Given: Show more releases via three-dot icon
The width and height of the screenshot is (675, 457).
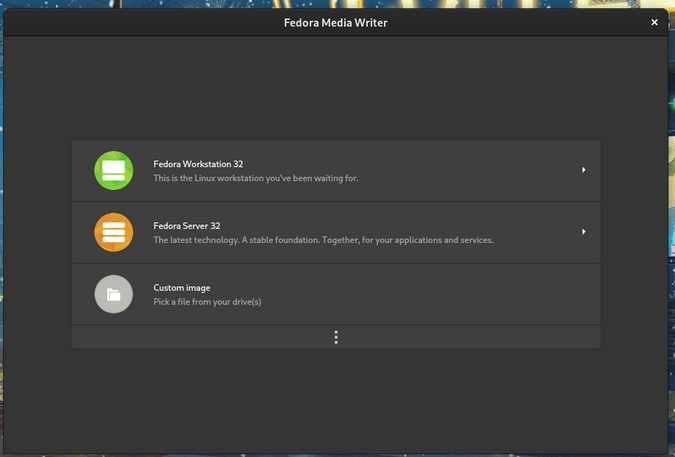Looking at the screenshot, I should [336, 337].
